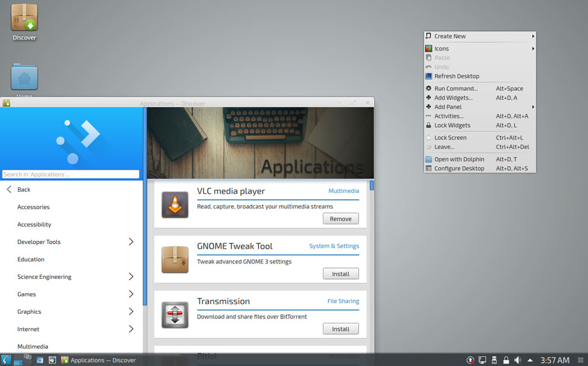Viewport: 588px width, 366px height.
Task: Select the Accessibility category
Action: (34, 224)
